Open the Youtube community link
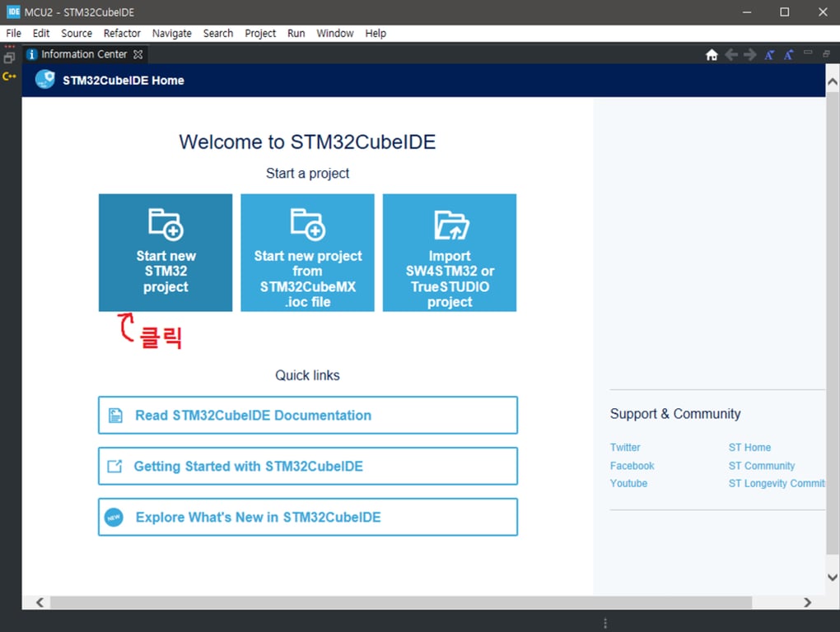The height and width of the screenshot is (632, 840). 628,483
